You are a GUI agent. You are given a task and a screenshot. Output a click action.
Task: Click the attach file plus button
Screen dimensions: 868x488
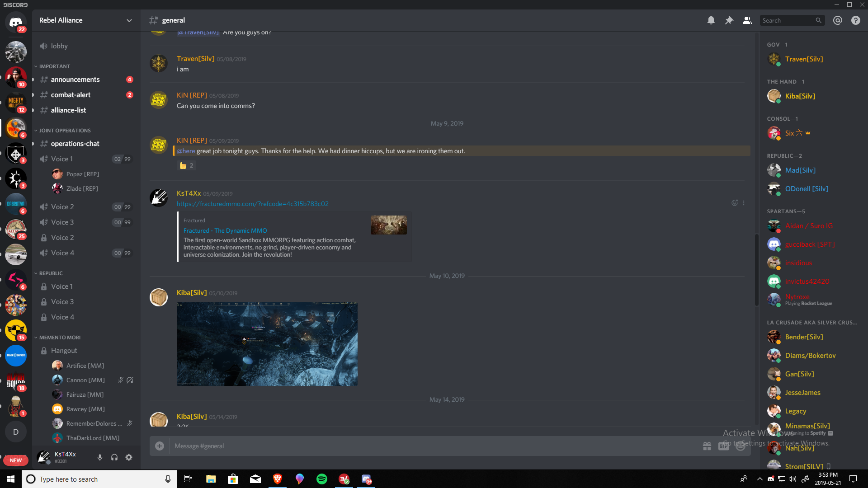tap(160, 446)
